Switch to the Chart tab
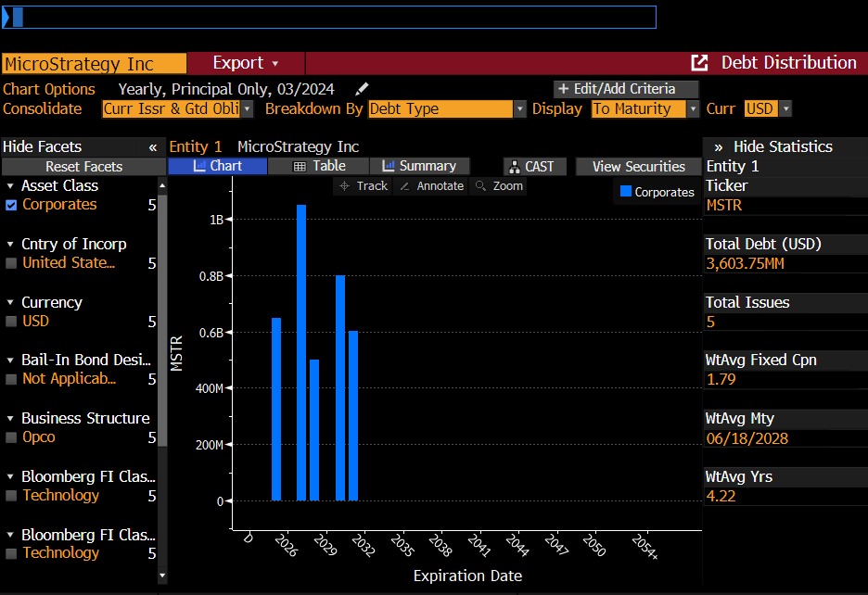The height and width of the screenshot is (595, 868). coord(218,166)
